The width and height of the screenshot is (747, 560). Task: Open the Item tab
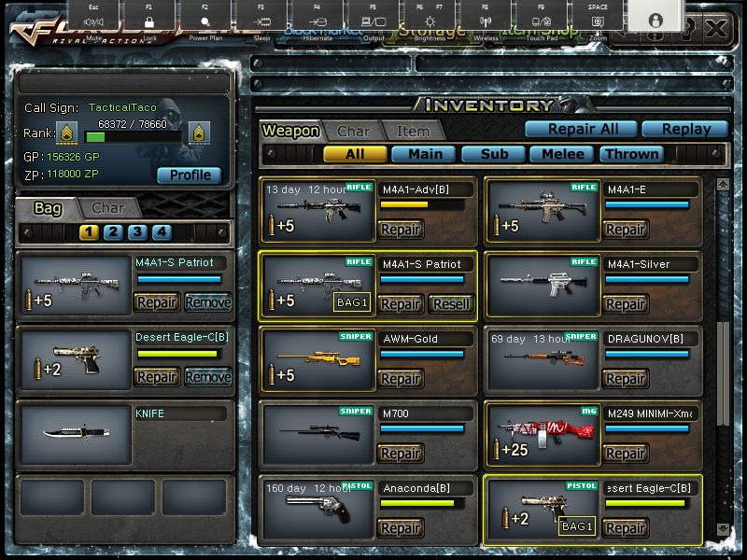coord(414,132)
